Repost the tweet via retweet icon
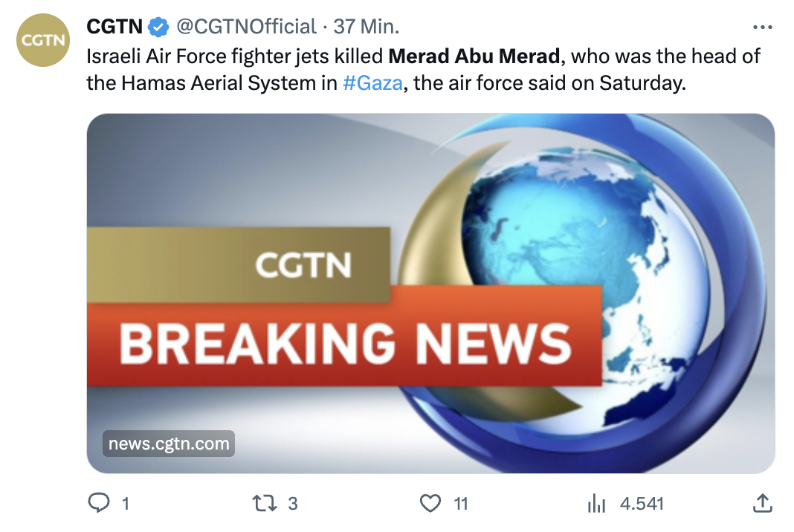 [x=264, y=504]
